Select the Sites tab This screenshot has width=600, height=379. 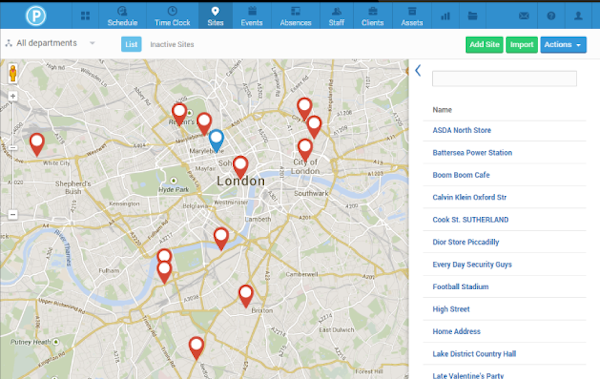click(215, 16)
